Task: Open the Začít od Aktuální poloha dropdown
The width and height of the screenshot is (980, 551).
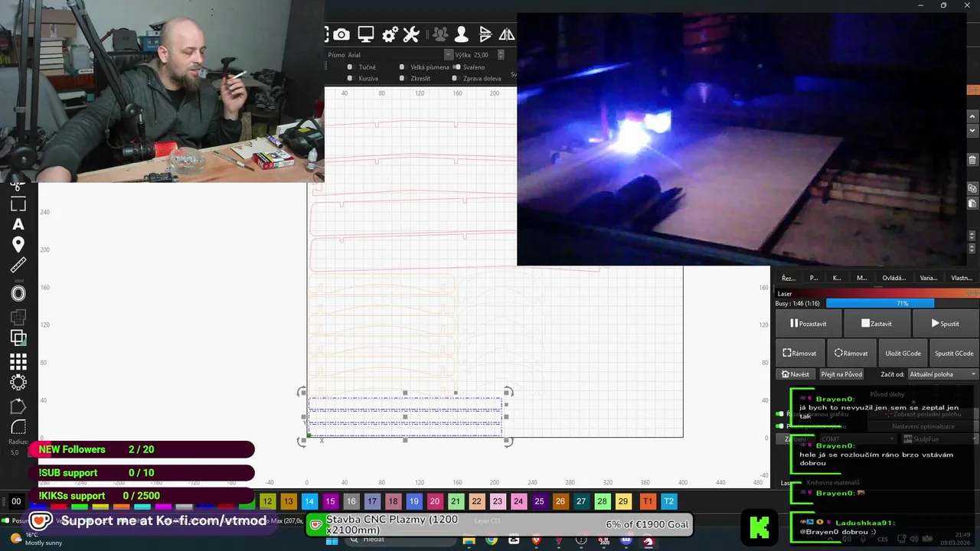Action: 943,374
